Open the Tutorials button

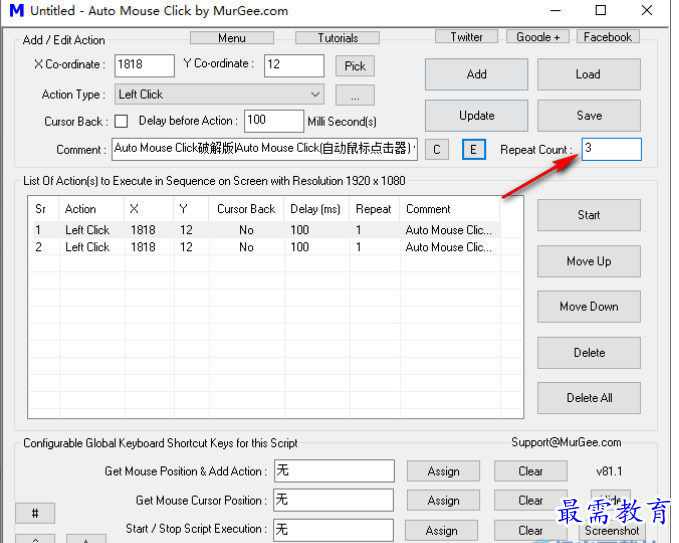[337, 38]
